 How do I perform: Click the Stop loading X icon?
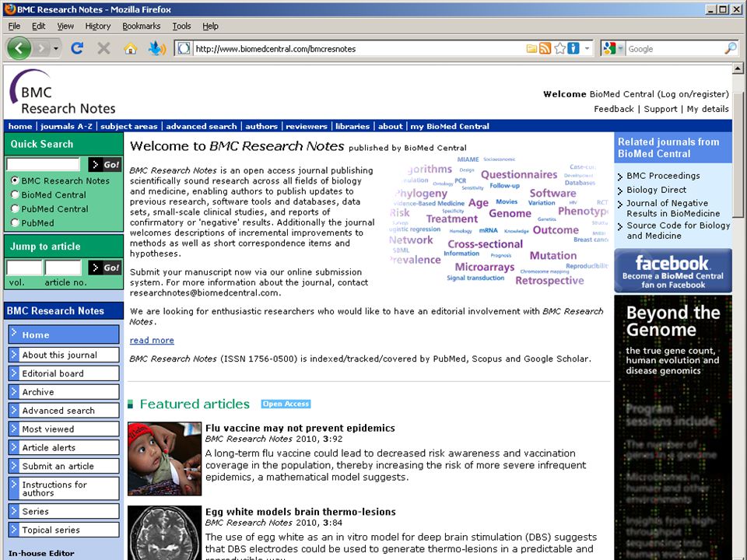pos(103,48)
